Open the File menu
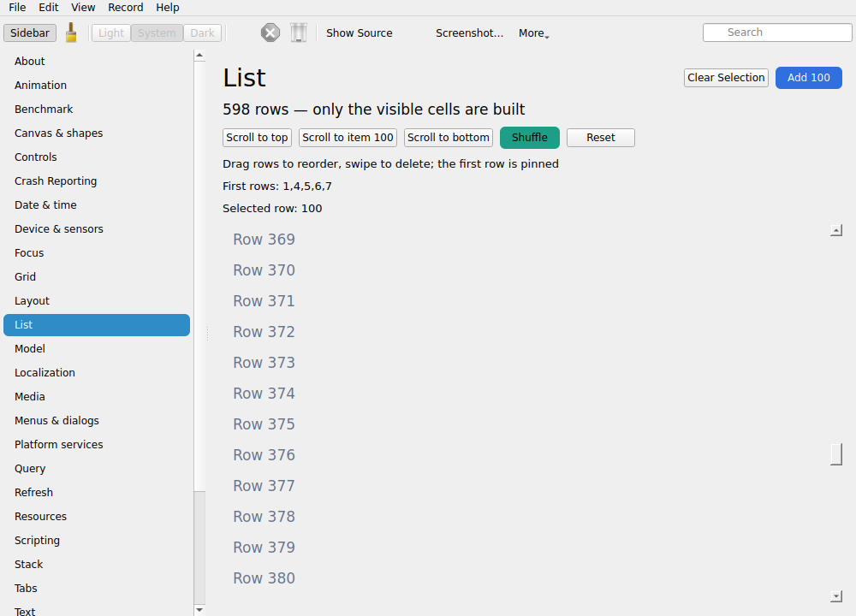The height and width of the screenshot is (616, 856). pyautogui.click(x=17, y=8)
